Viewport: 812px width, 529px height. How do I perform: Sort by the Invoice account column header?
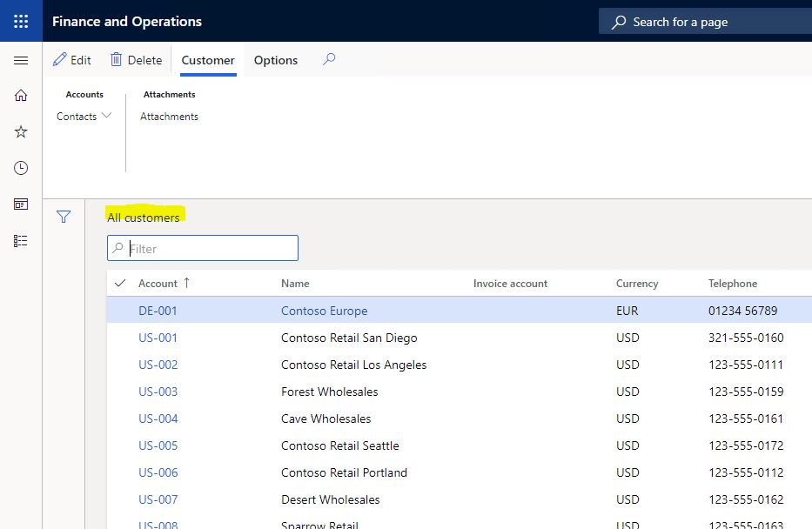[510, 283]
